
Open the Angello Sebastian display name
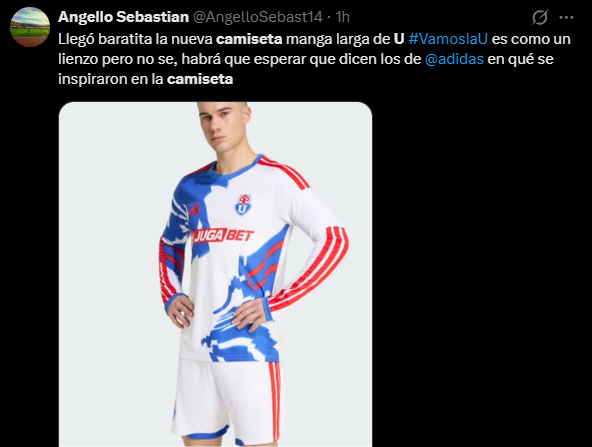click(123, 17)
